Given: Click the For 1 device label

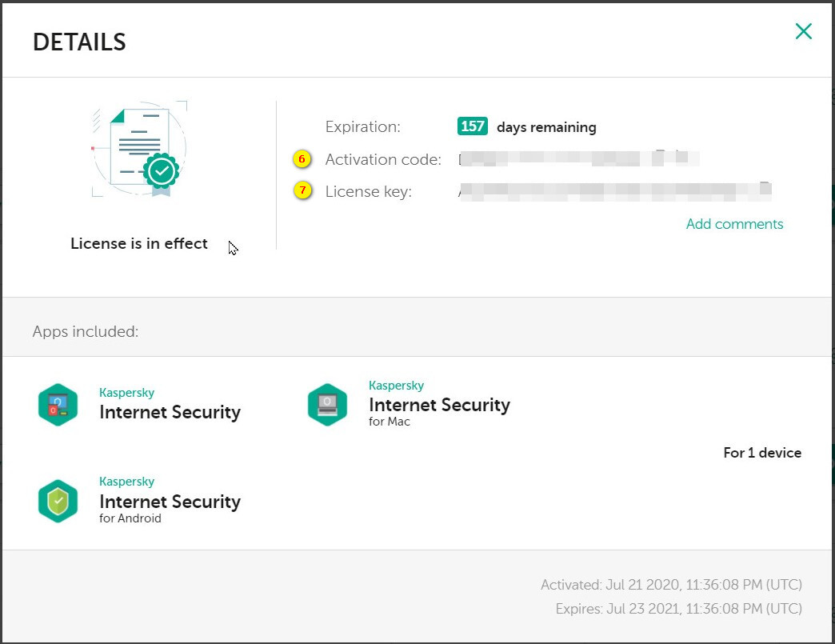Looking at the screenshot, I should click(762, 453).
